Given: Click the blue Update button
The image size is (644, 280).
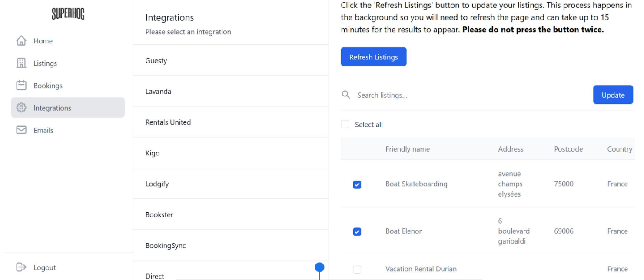Looking at the screenshot, I should coord(613,95).
